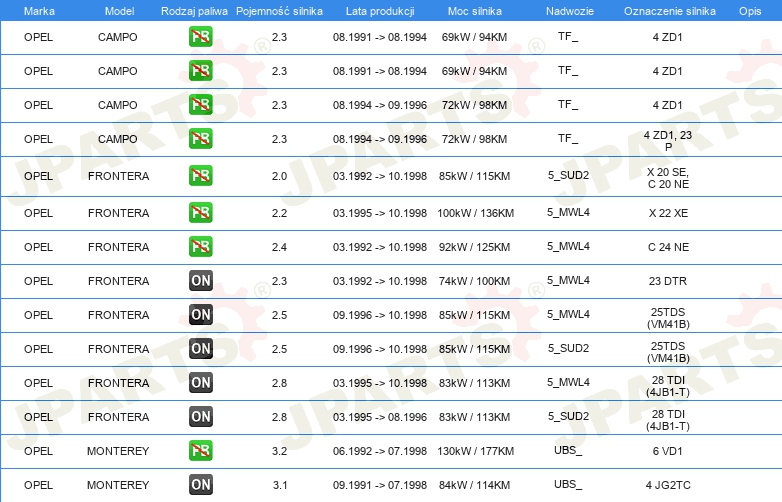Select engine code X 22 XE

coord(668,213)
